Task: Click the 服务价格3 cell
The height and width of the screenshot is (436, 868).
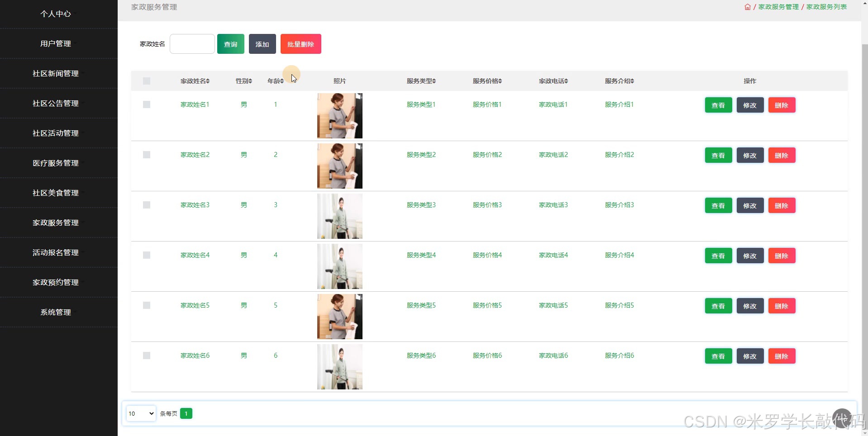Action: [487, 205]
